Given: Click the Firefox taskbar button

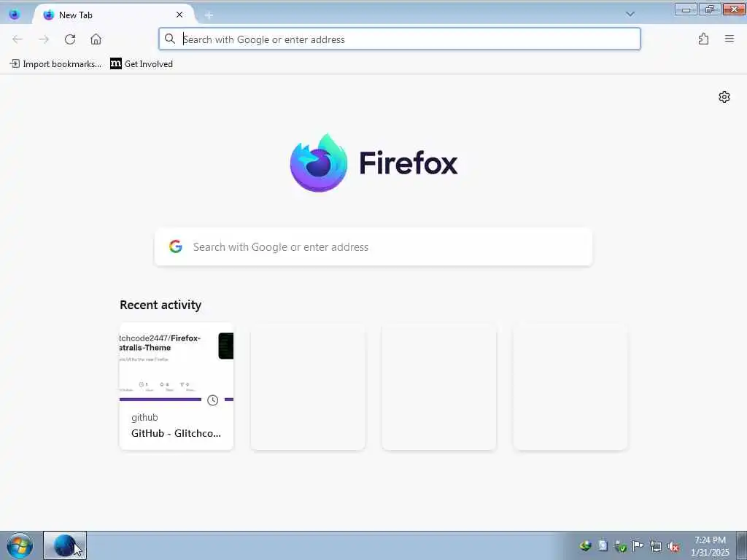Looking at the screenshot, I should coord(65,545).
